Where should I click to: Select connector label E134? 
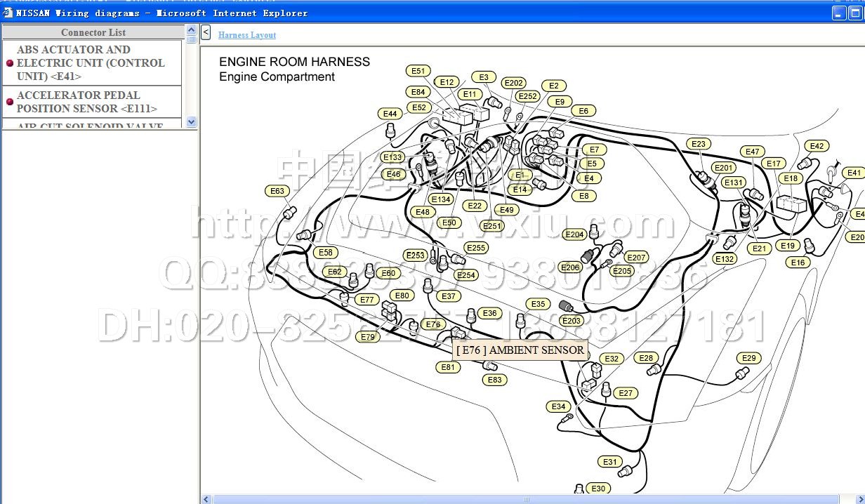(x=441, y=199)
